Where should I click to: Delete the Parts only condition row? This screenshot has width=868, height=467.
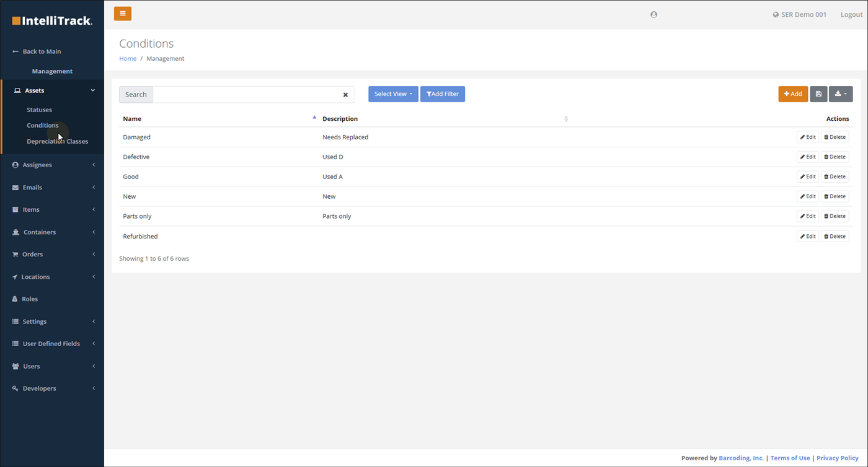pyautogui.click(x=835, y=216)
